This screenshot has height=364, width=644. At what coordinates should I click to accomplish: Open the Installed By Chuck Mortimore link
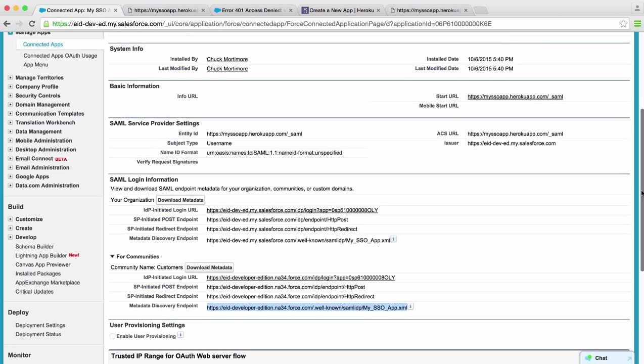[227, 59]
